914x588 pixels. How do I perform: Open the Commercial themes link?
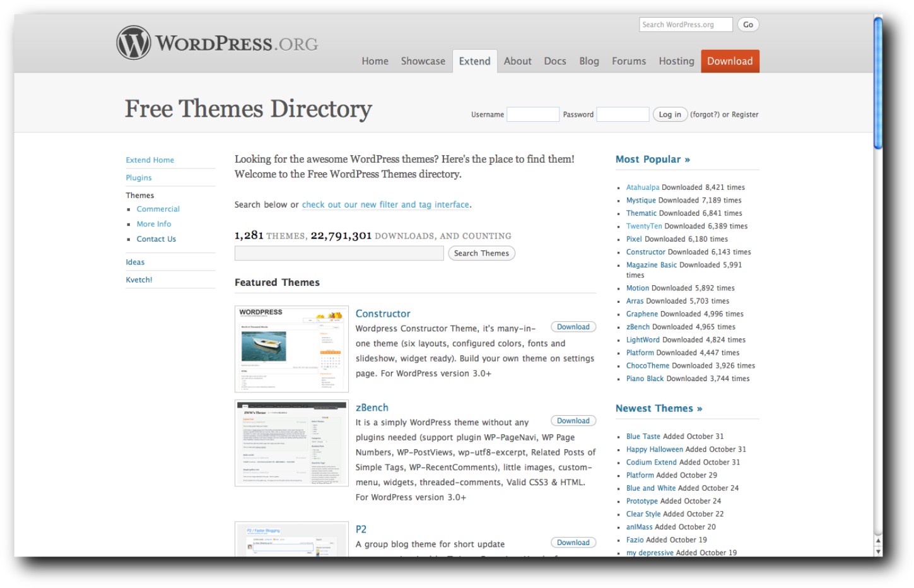158,209
